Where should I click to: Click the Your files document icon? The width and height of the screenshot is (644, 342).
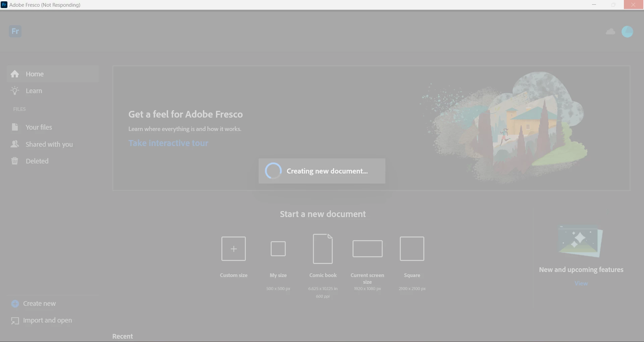click(15, 127)
